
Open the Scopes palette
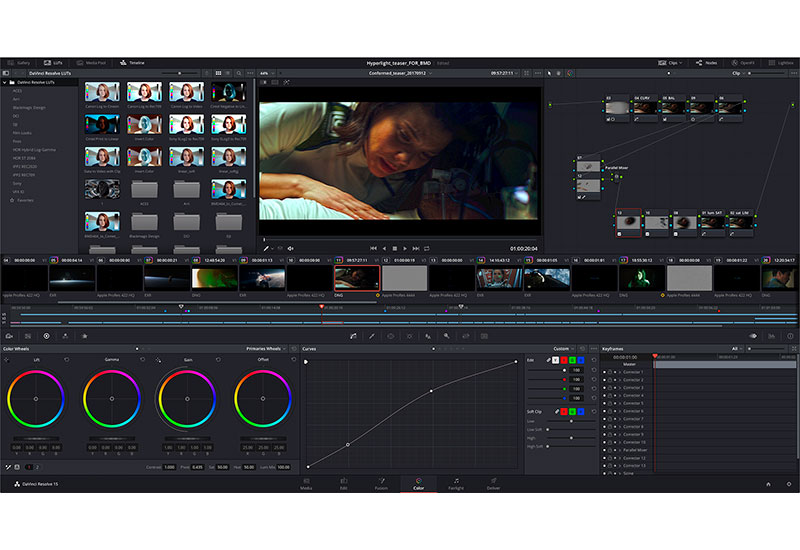[x=771, y=336]
